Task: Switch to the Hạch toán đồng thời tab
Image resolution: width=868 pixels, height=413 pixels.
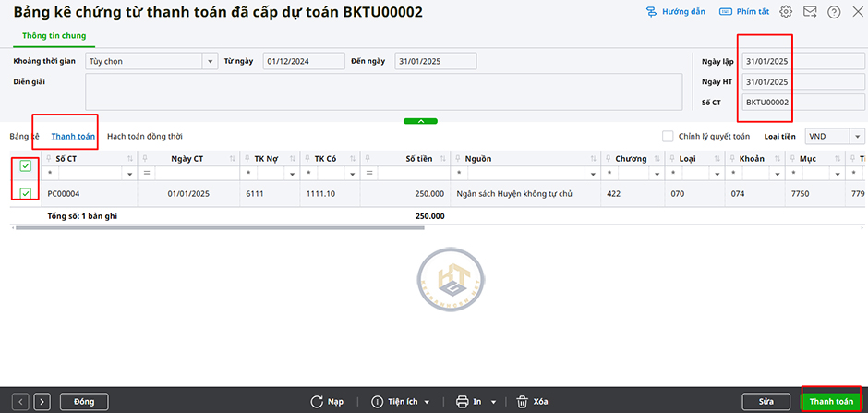Action: [x=144, y=136]
